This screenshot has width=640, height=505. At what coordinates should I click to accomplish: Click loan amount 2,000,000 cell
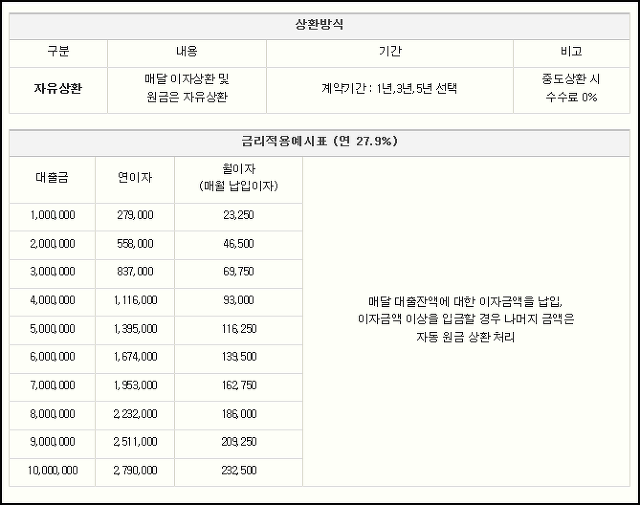click(52, 245)
